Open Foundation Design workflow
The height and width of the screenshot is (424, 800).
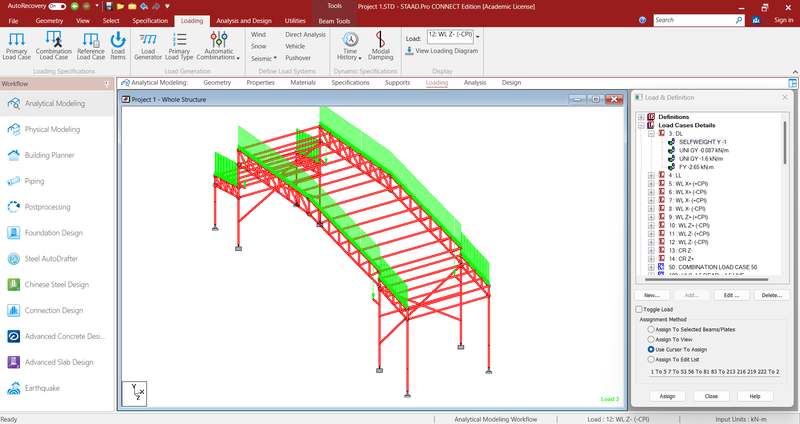point(57,233)
